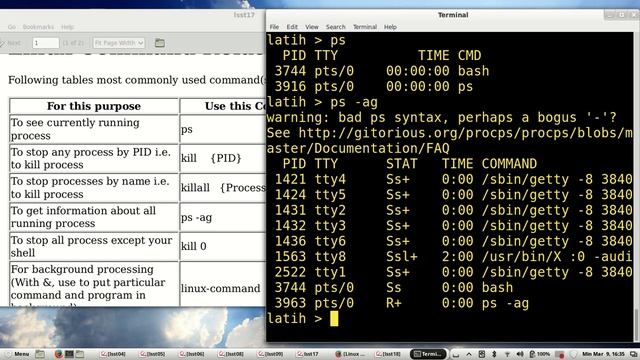Switch to Linux browser taskbar window
This screenshot has height=360, width=640.
click(349, 354)
